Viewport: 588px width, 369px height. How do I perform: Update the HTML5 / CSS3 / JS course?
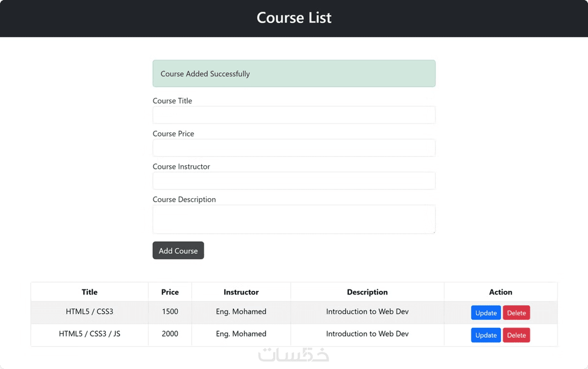(485, 335)
